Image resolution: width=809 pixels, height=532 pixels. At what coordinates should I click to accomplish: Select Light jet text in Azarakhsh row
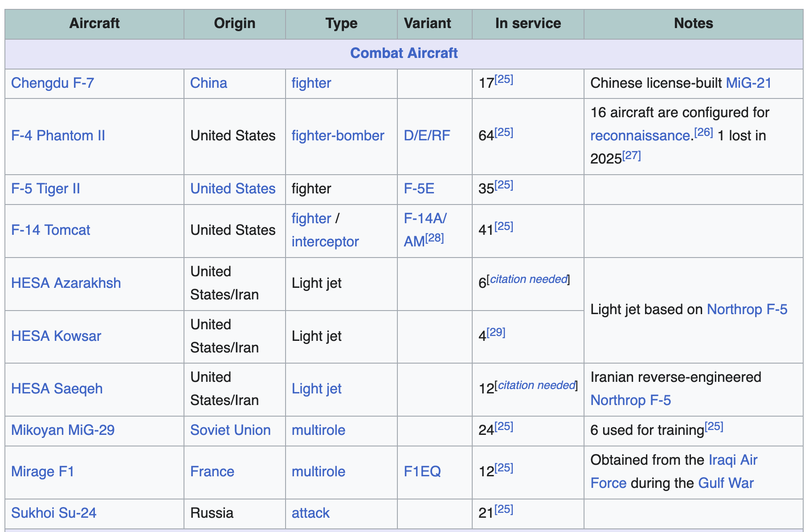tap(317, 283)
